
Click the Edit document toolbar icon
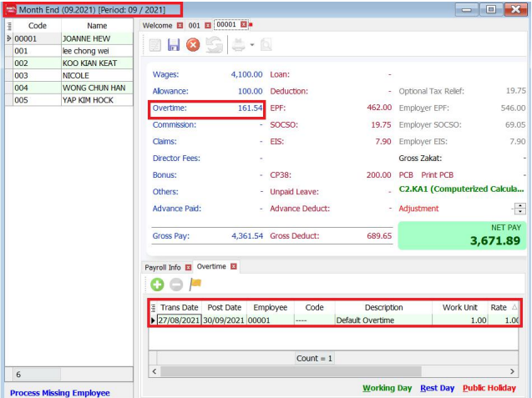click(155, 45)
